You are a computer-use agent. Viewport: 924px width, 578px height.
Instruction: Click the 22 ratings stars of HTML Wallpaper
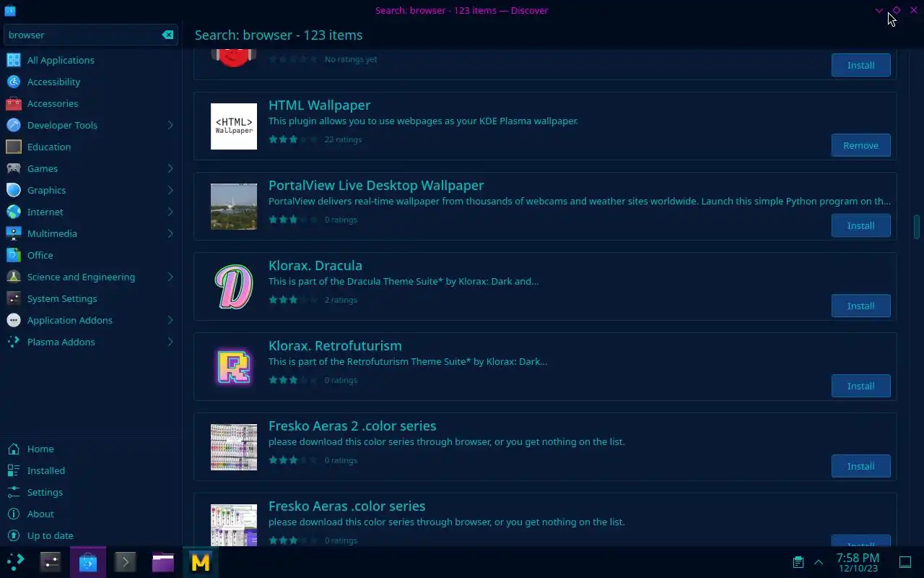[x=292, y=139]
